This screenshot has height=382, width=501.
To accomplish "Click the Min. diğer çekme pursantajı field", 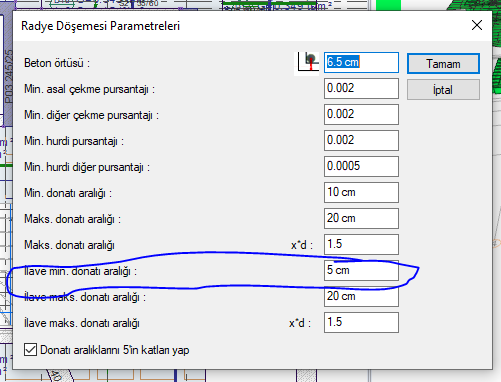I will tap(361, 114).
